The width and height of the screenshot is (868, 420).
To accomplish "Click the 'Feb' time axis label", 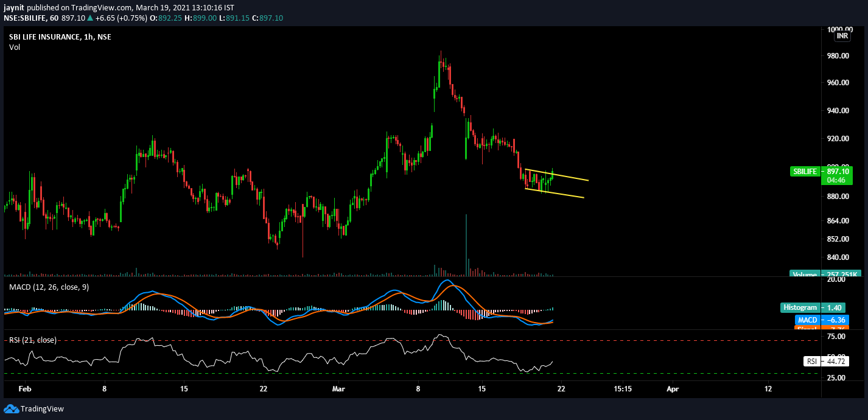I will (x=24, y=388).
